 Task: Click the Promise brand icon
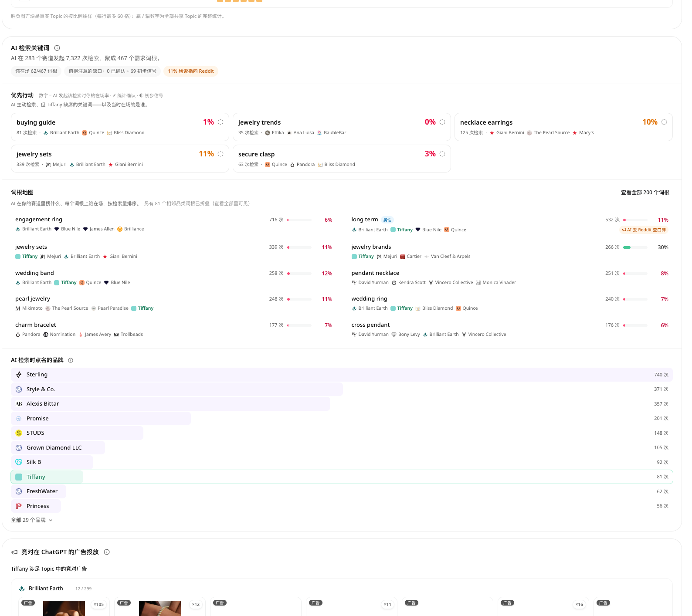[x=19, y=419]
